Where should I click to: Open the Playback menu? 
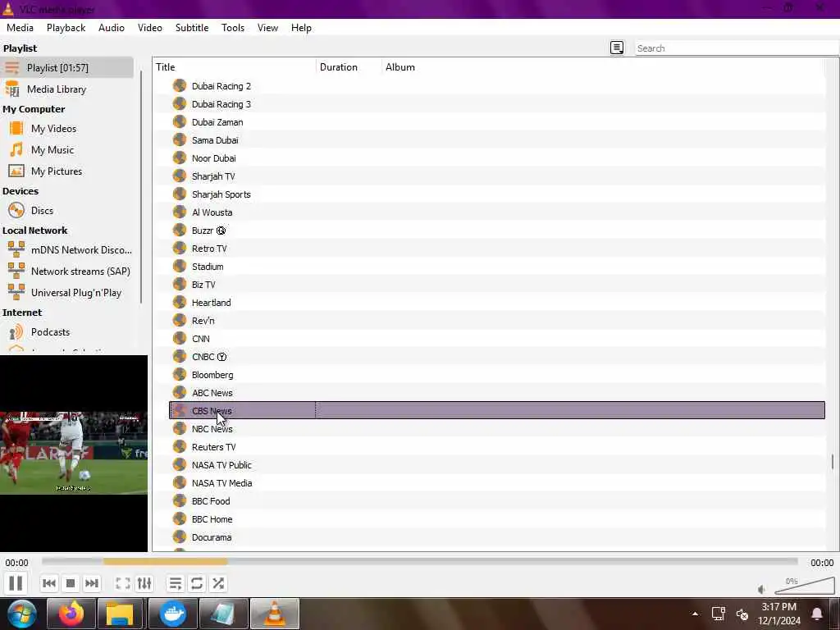[66, 28]
